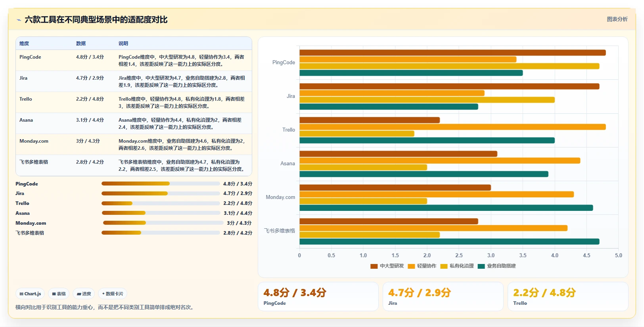Click the 飞书多维表格 table row name
The width and height of the screenshot is (644, 327).
pyautogui.click(x=34, y=162)
